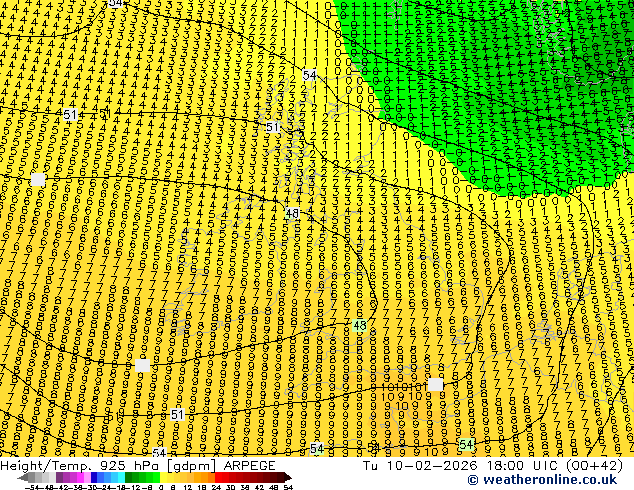Click the gray left arrow of color scale

[23, 477]
